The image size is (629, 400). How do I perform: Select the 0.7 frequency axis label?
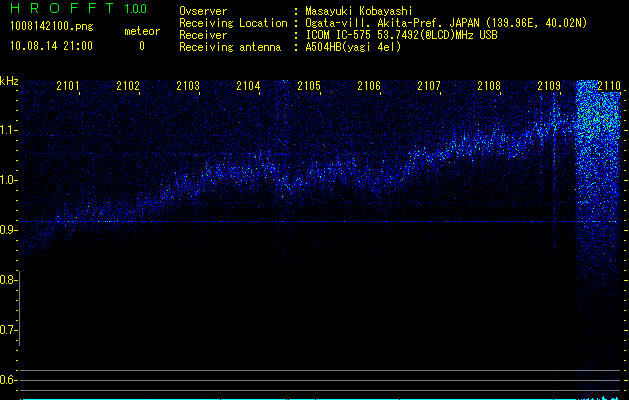pos(9,330)
